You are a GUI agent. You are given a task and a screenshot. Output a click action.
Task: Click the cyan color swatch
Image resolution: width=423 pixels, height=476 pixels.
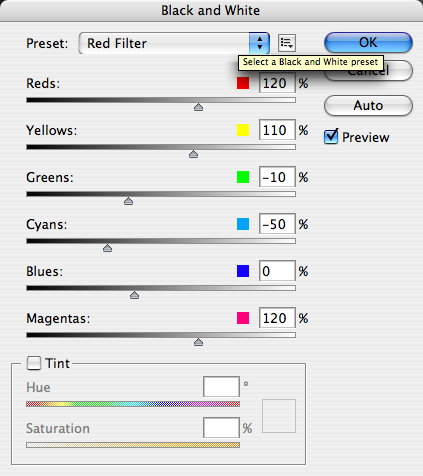[243, 224]
